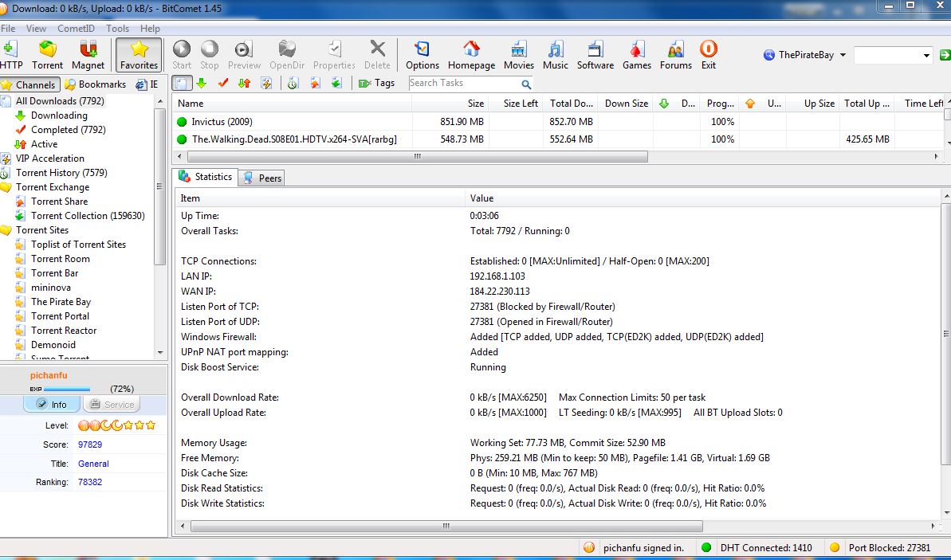951x560 pixels.
Task: Open the Torrent toolbar button
Action: (x=47, y=54)
